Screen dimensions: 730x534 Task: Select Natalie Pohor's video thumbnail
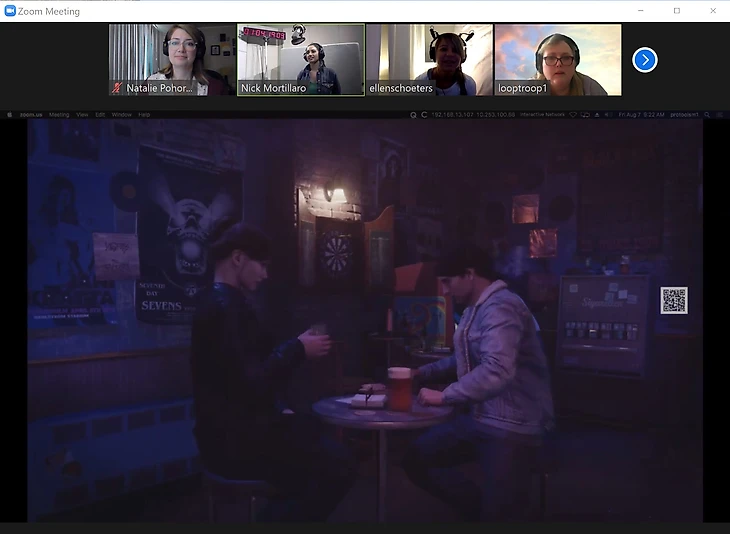[172, 60]
